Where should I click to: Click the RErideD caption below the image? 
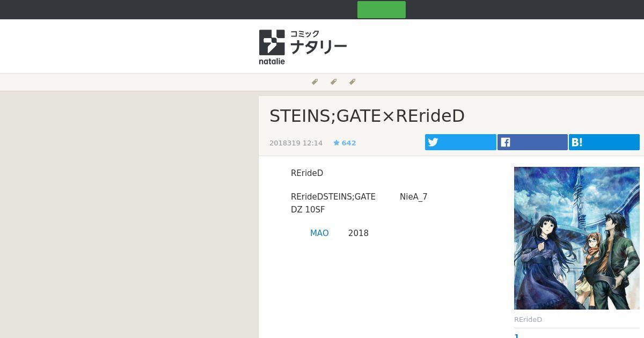pos(528,320)
